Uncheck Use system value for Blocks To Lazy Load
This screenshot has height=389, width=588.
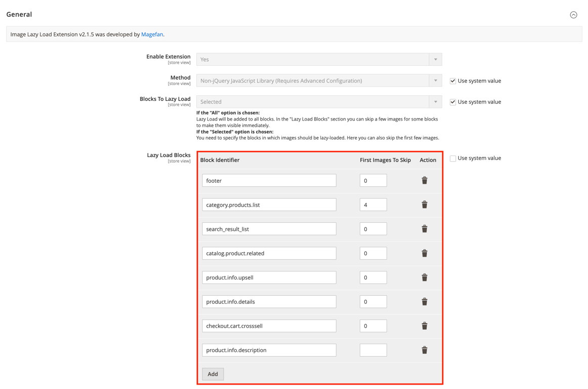tap(452, 102)
